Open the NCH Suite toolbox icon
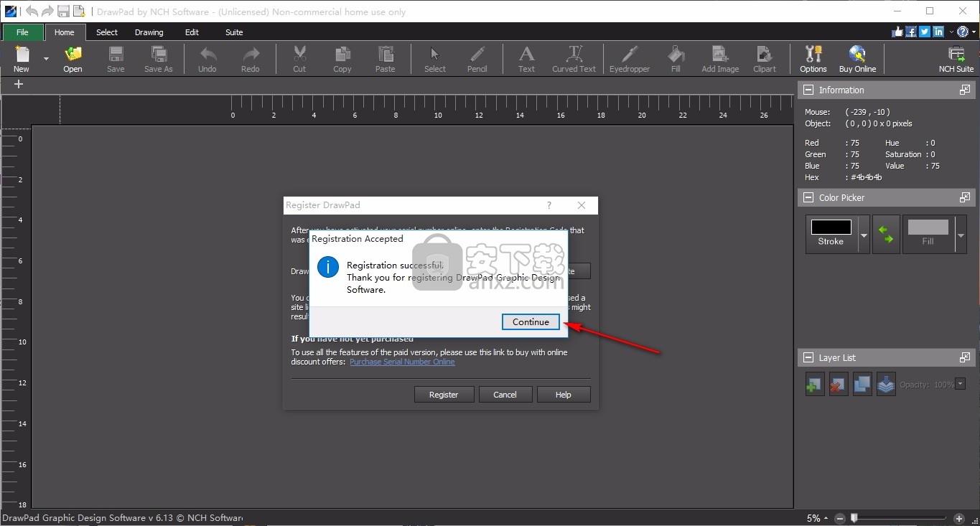This screenshot has height=526, width=980. coord(956,59)
